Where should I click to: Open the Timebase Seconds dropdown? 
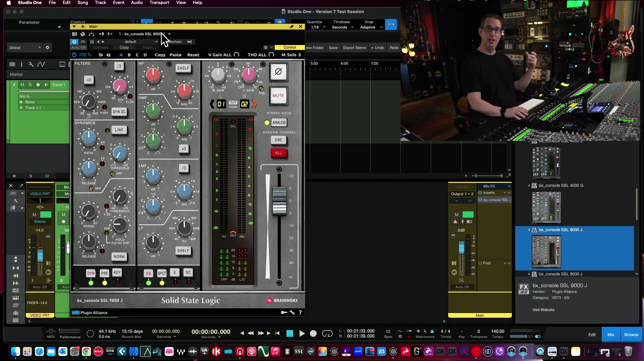pos(342,27)
